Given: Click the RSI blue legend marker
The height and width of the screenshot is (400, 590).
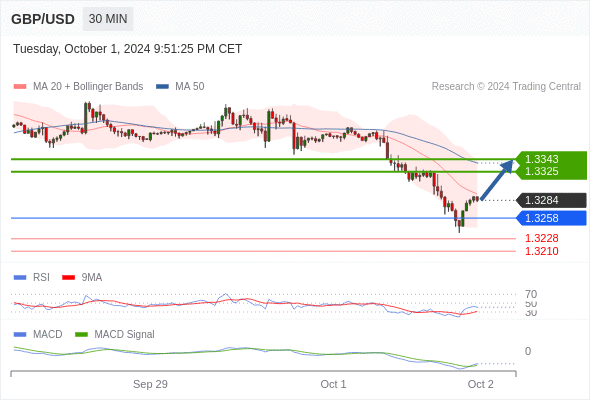Looking at the screenshot, I should click(20, 278).
